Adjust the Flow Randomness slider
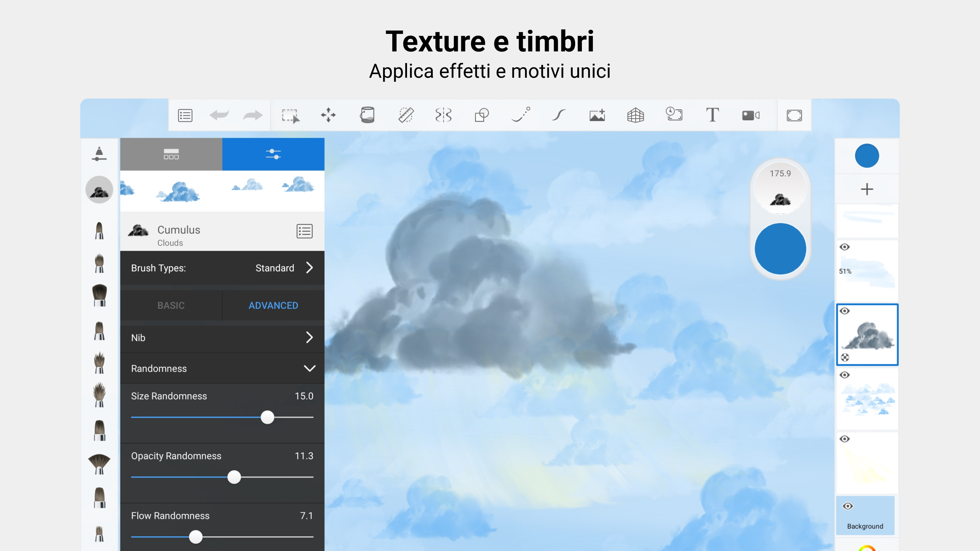Image resolution: width=980 pixels, height=551 pixels. point(196,537)
